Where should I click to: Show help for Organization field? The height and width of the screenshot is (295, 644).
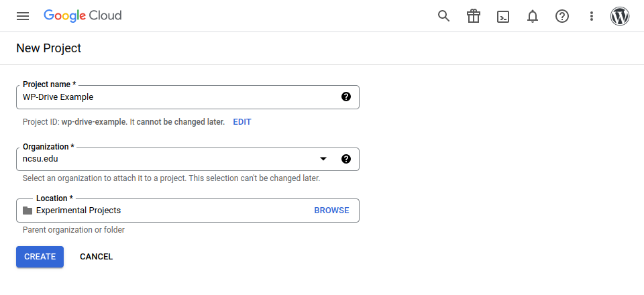(x=346, y=159)
